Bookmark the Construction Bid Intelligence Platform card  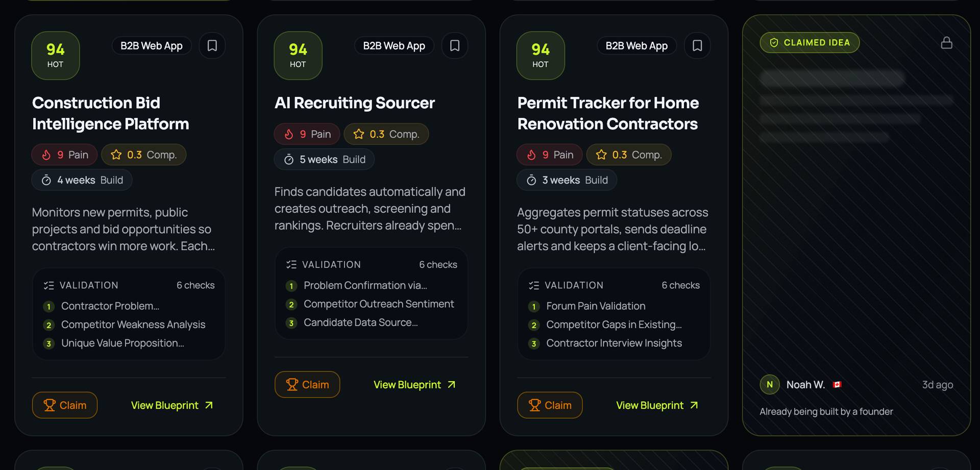[x=212, y=46]
